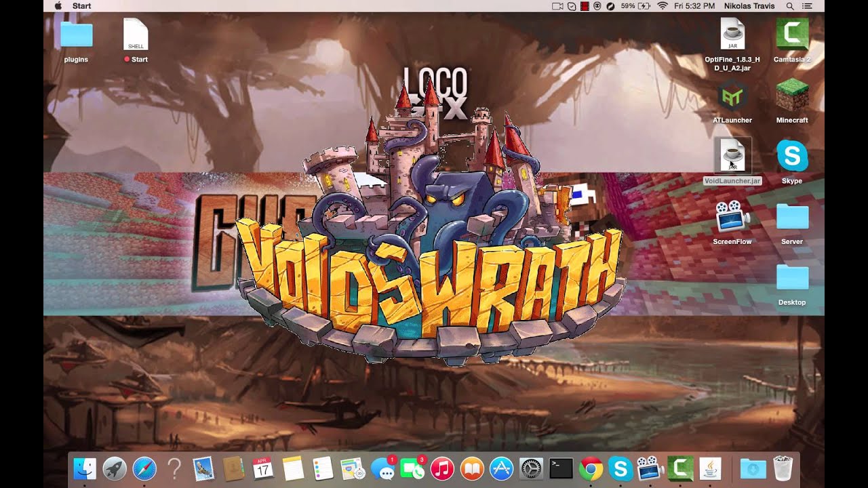Open Calendar from the Dock
Viewport: 868px width, 488px height.
(x=263, y=468)
